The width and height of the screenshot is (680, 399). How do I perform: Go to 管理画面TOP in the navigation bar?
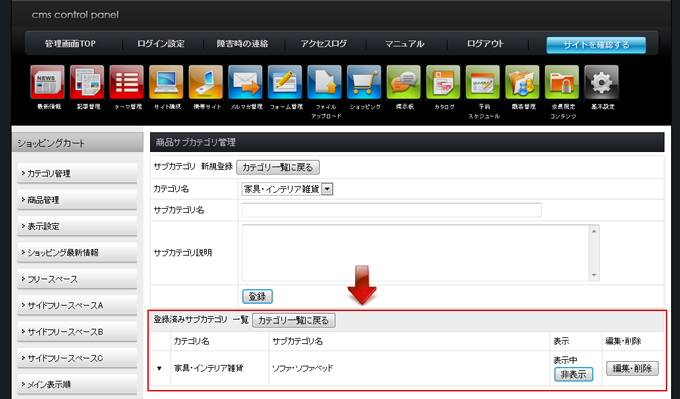click(x=70, y=44)
